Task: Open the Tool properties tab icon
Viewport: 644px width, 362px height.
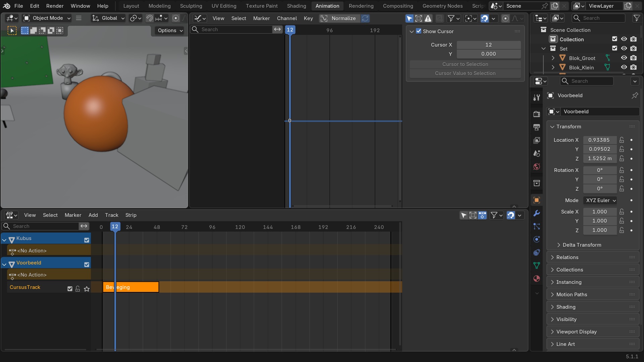Action: coord(537,98)
